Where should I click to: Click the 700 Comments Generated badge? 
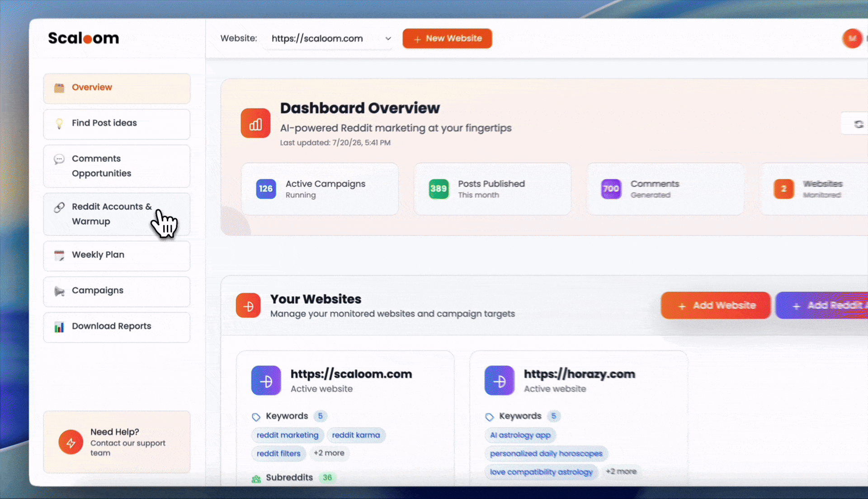click(611, 189)
